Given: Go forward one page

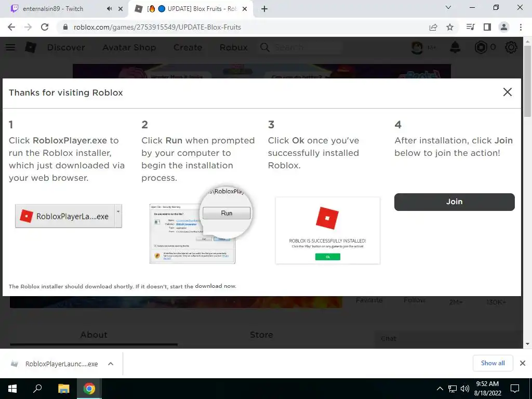Looking at the screenshot, I should [x=28, y=27].
